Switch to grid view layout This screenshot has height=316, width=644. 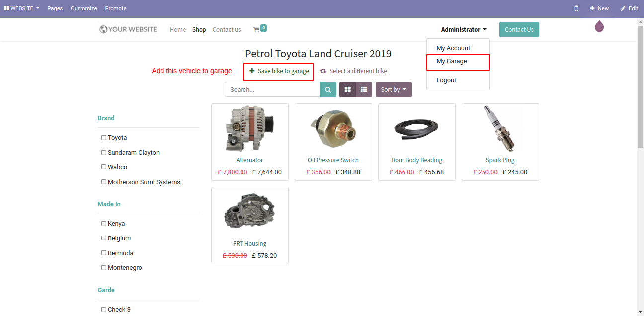[x=348, y=90]
